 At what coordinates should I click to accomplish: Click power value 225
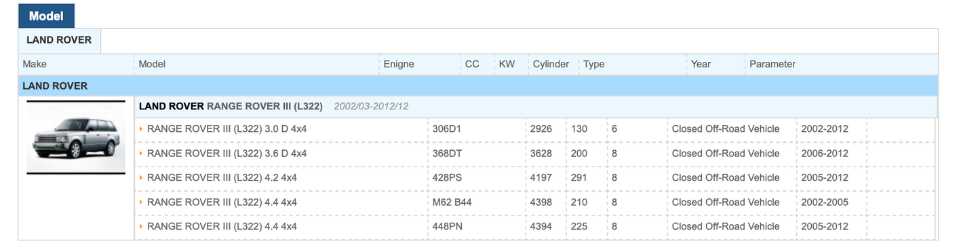(579, 227)
